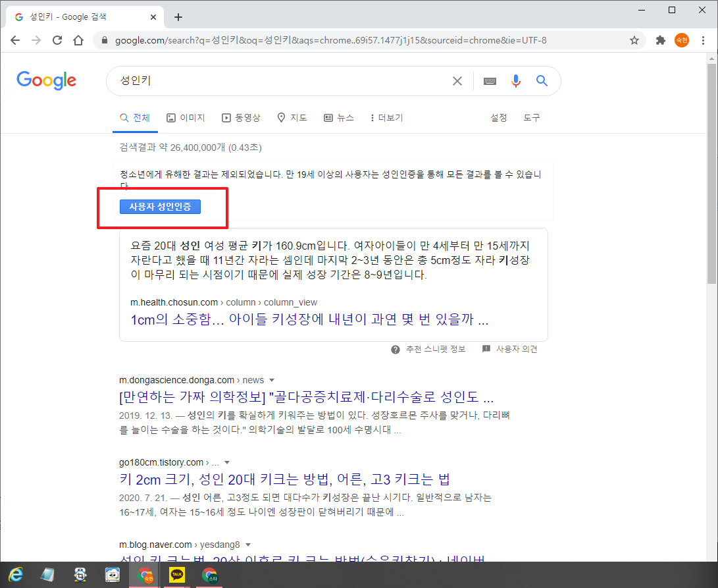Click the page vertical scrollbar thumb

click(711, 174)
